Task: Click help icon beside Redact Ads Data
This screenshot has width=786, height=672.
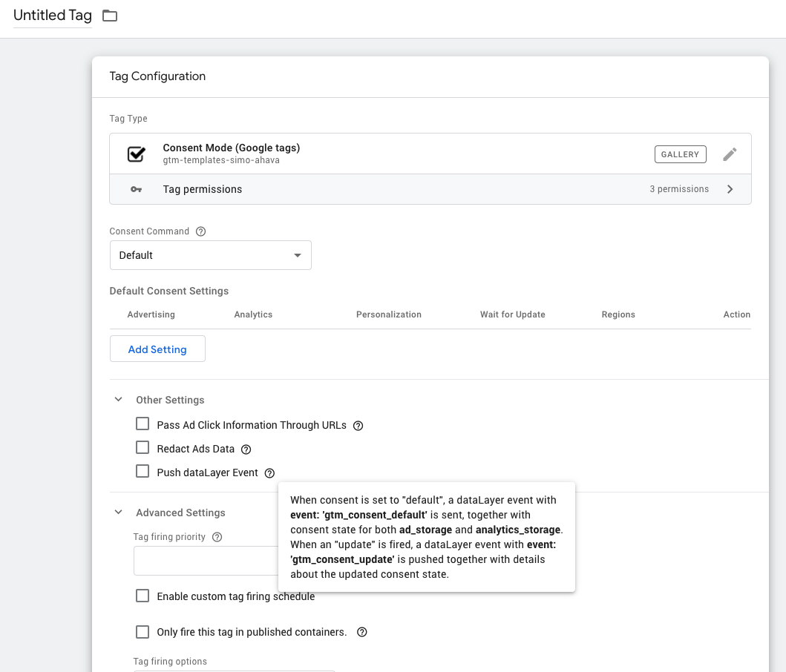Action: [x=246, y=449]
